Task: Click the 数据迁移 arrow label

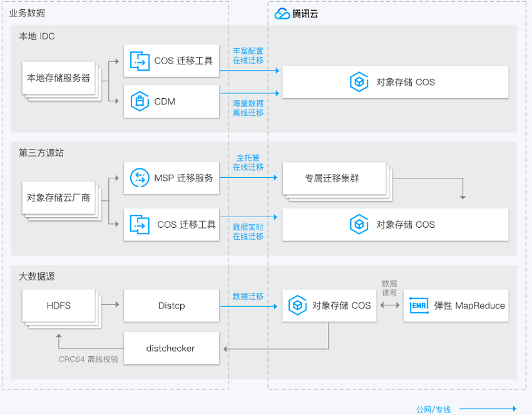Action: click(x=248, y=296)
